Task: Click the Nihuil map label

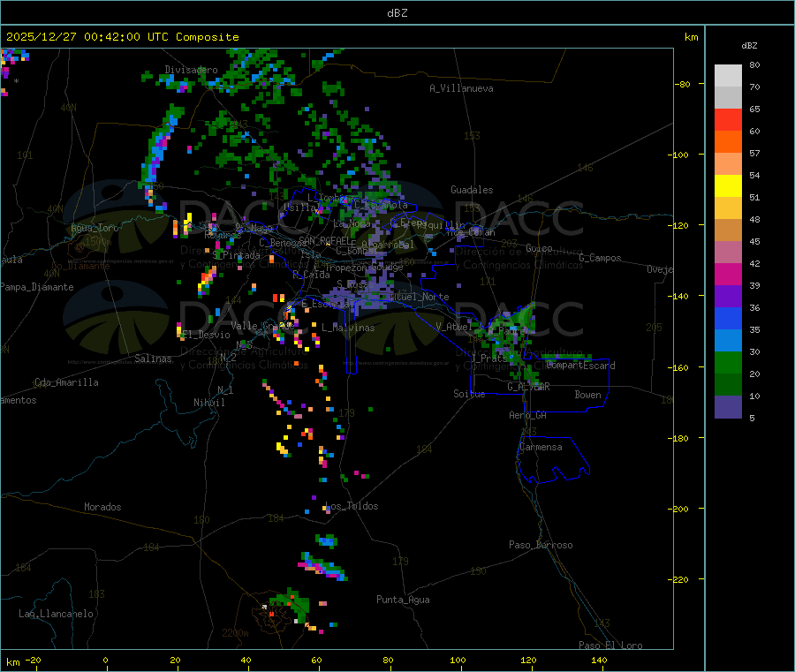Action: click(209, 403)
